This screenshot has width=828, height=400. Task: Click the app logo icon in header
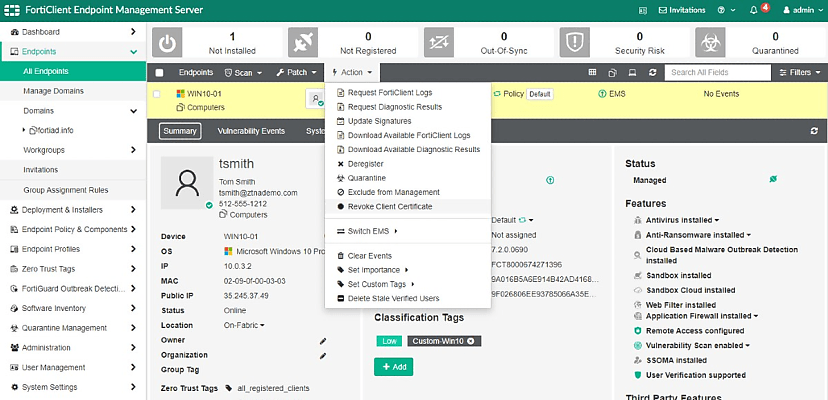point(12,10)
